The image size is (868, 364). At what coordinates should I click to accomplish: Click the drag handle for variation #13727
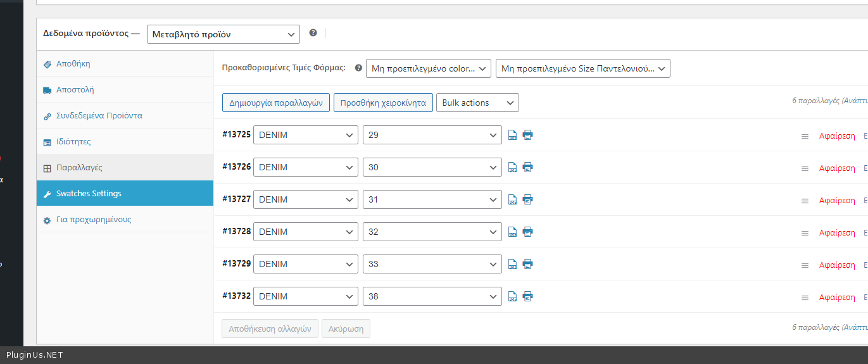pos(805,201)
